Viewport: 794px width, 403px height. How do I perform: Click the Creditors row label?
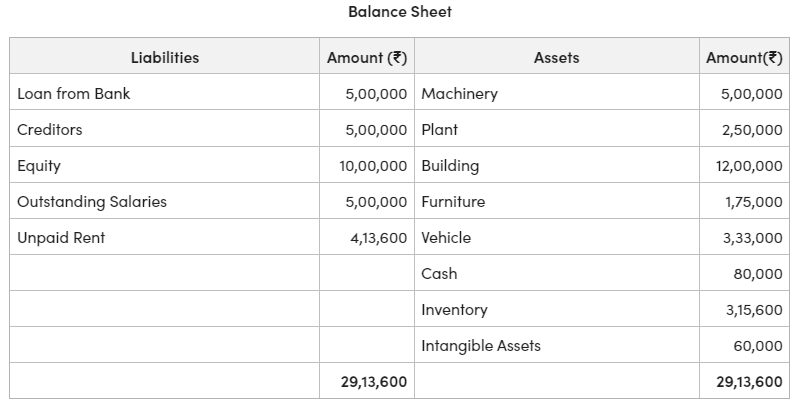click(50, 130)
